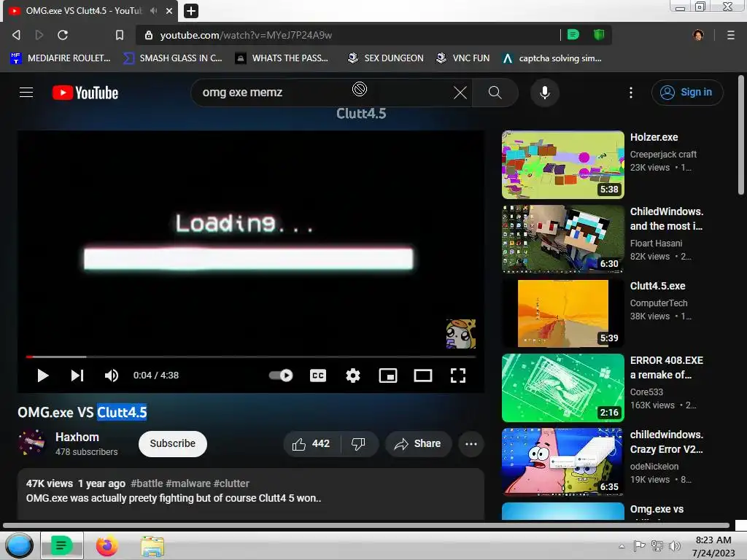
Task: Seek on the video progress bar
Action: tap(251, 356)
